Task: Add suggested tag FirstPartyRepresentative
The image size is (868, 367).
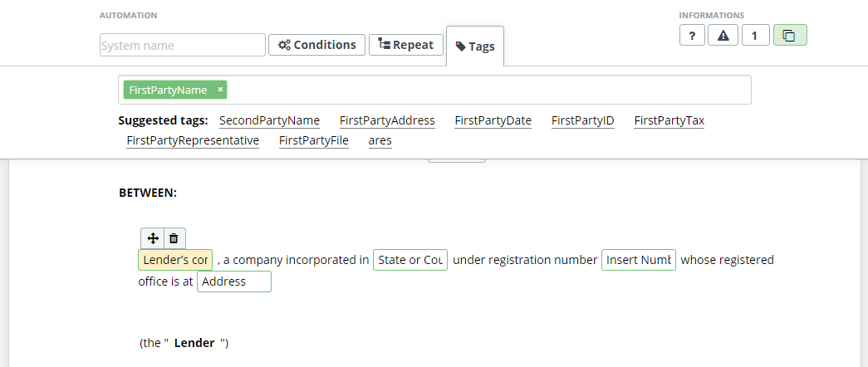Action: tap(193, 140)
